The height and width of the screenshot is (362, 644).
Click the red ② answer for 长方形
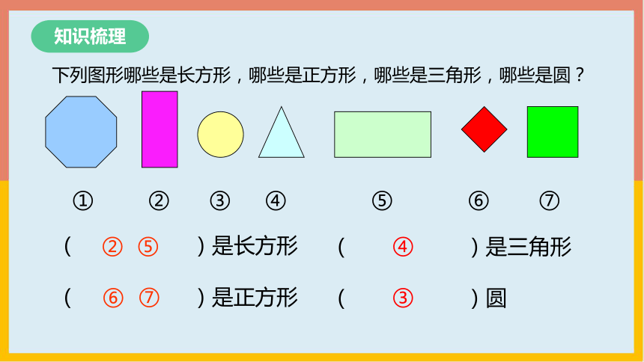[x=112, y=247]
